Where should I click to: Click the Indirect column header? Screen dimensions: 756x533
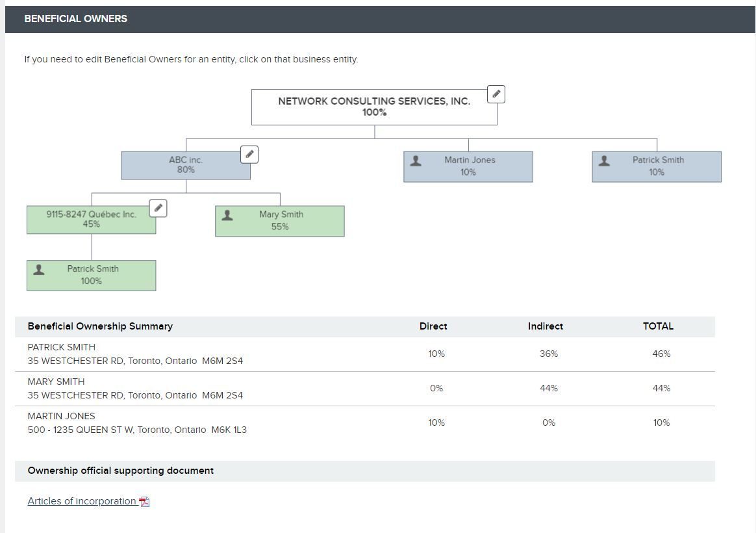[546, 326]
